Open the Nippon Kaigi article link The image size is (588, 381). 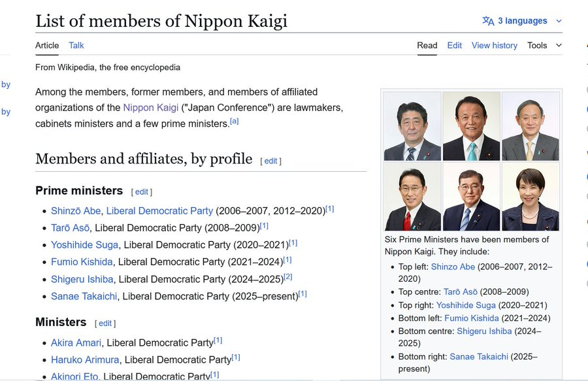coord(151,108)
